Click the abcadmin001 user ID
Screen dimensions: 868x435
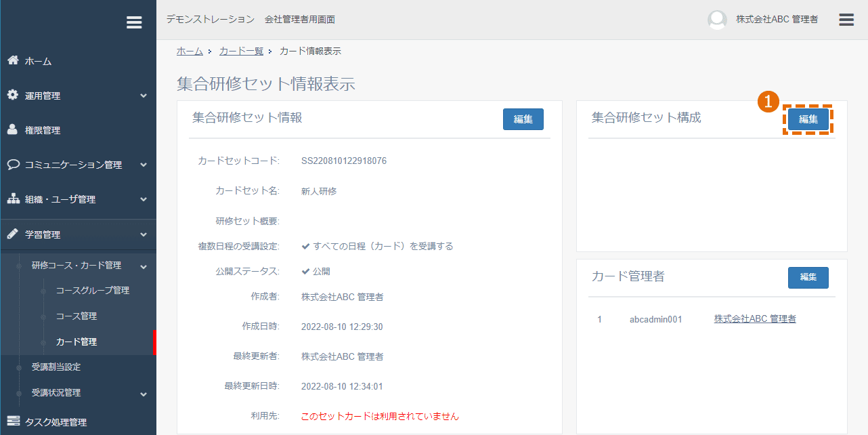[x=656, y=319]
